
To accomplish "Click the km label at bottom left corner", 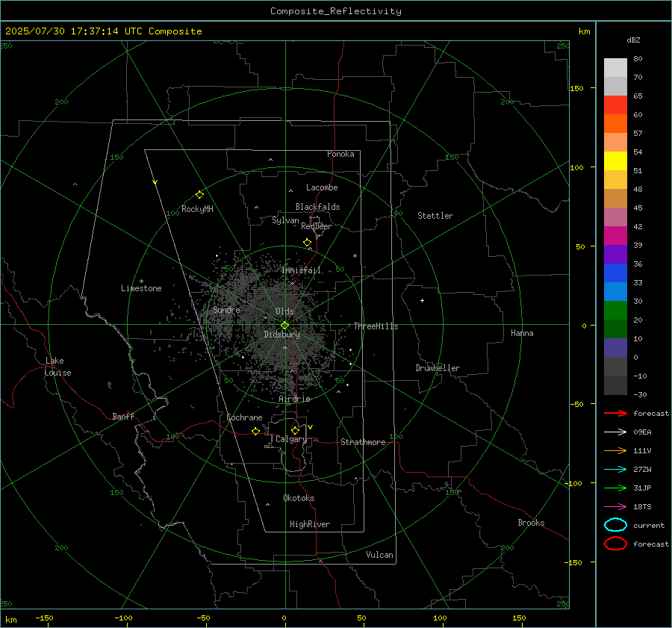I will [x=10, y=620].
